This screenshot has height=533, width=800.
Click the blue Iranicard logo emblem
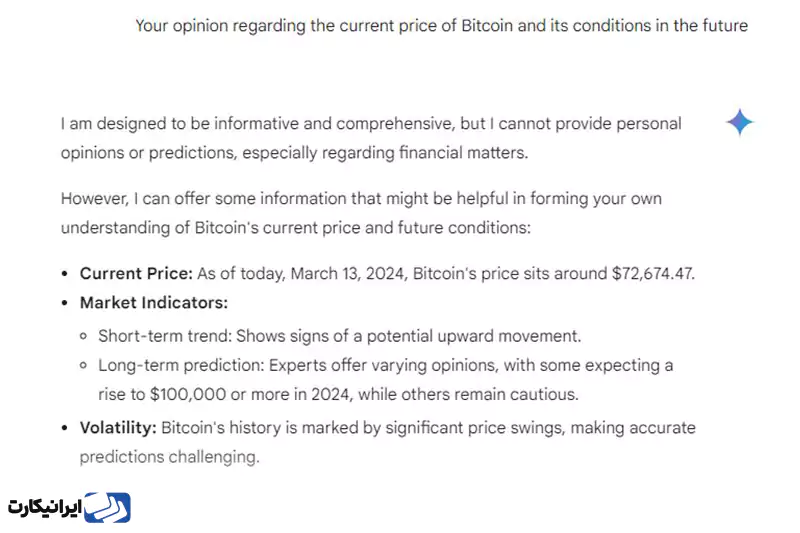(x=107, y=507)
